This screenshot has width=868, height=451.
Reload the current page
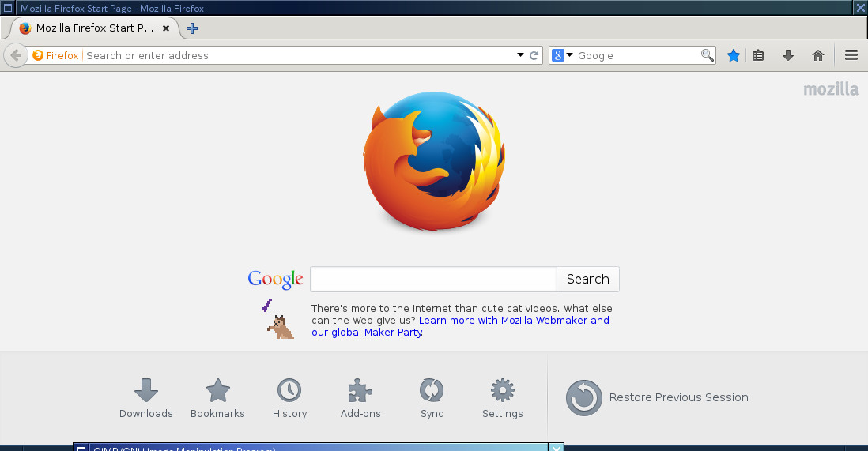pyautogui.click(x=534, y=55)
